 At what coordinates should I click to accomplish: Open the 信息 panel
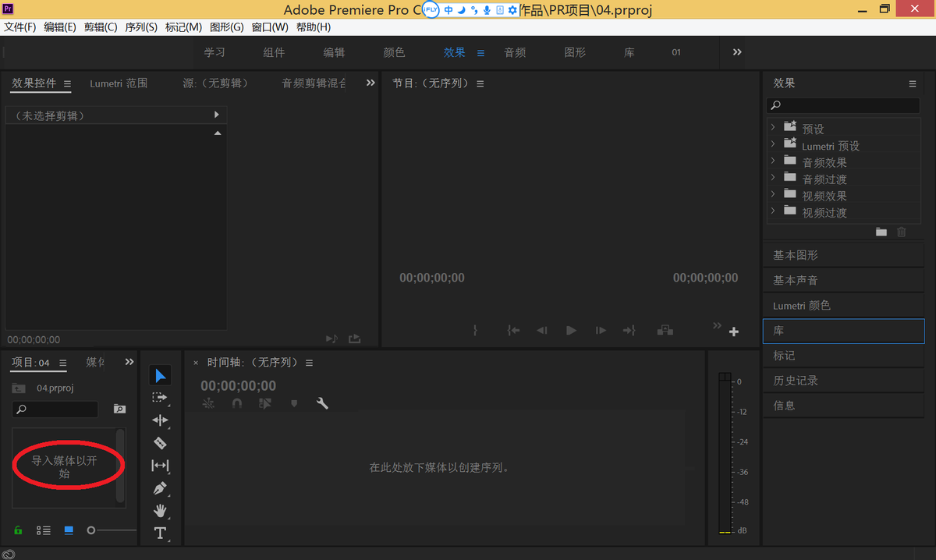click(x=843, y=406)
